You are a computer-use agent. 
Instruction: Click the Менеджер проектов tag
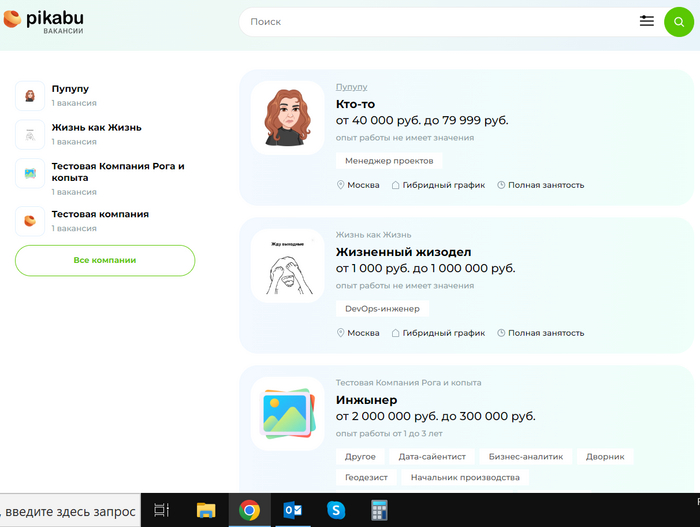[x=389, y=160]
